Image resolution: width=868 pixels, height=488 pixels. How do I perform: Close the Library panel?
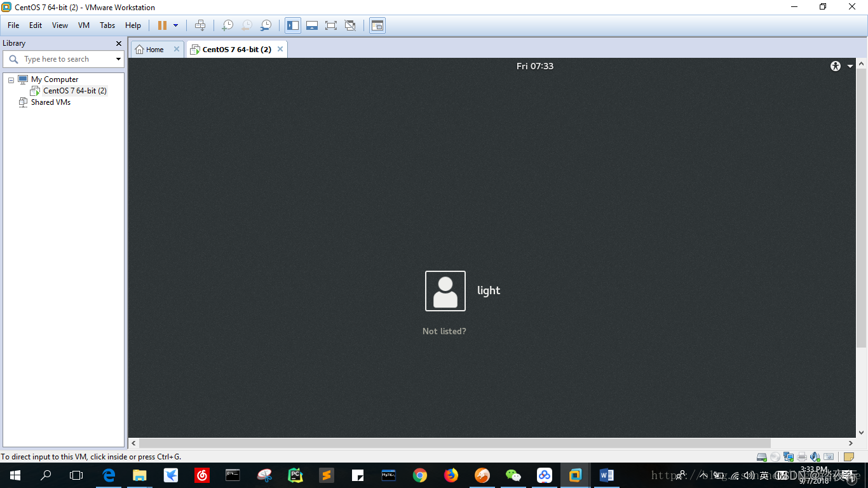click(118, 43)
